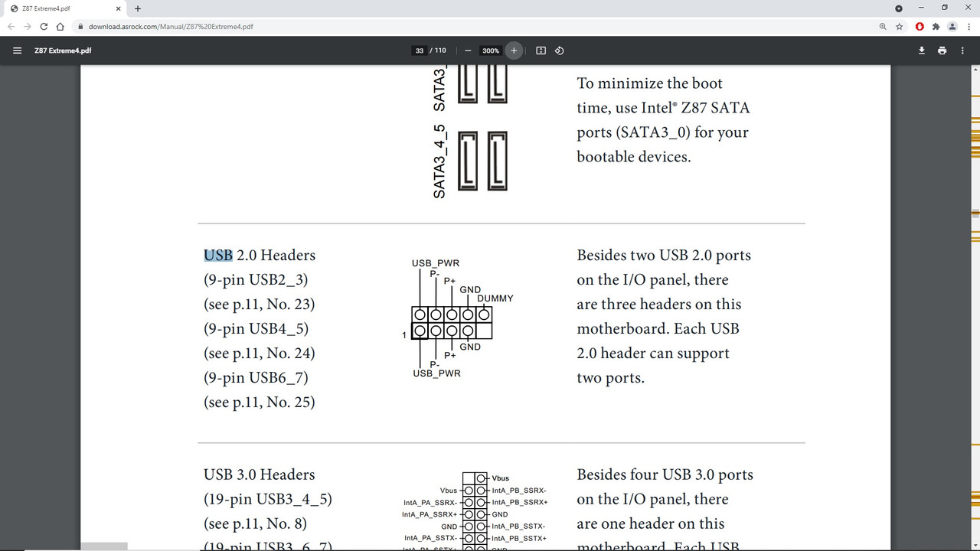Viewport: 980px width, 551px height.
Task: Click "Besides four USB 3.0 ports" line
Action: click(x=665, y=474)
